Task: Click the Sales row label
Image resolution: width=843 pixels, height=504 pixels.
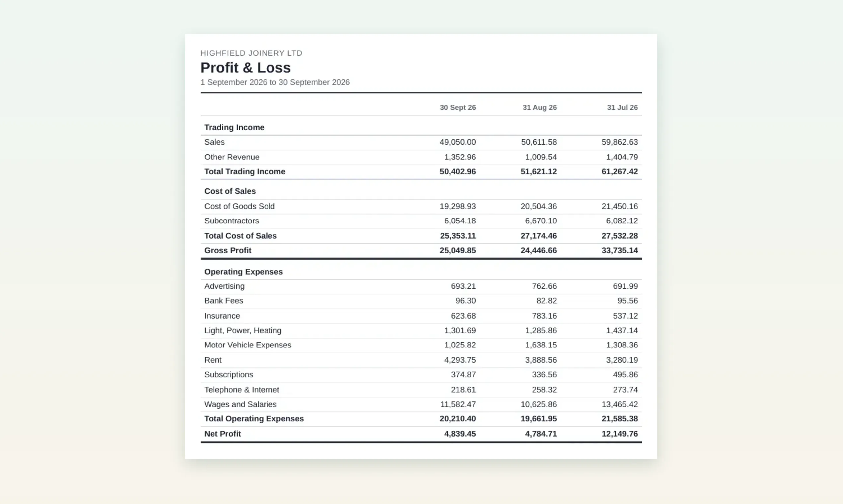Action: click(x=214, y=142)
